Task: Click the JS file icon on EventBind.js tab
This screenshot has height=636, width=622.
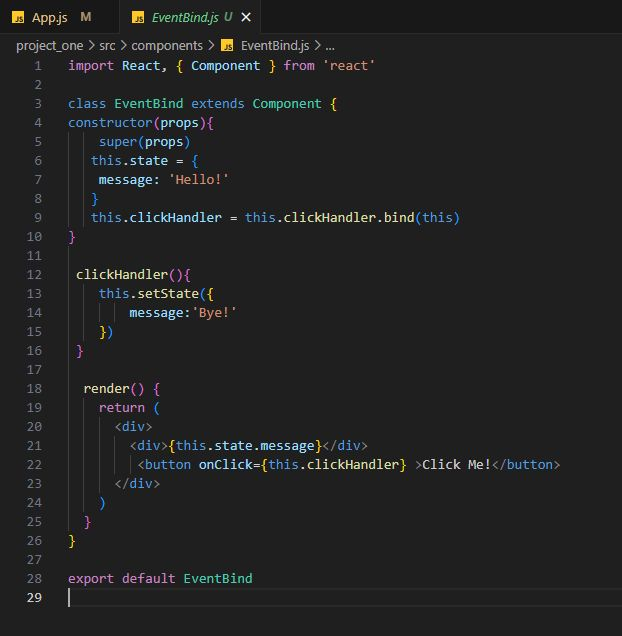Action: tap(138, 17)
